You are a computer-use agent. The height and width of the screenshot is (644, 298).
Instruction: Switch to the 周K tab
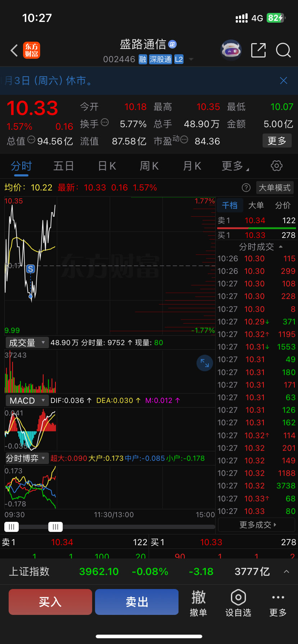(149, 166)
